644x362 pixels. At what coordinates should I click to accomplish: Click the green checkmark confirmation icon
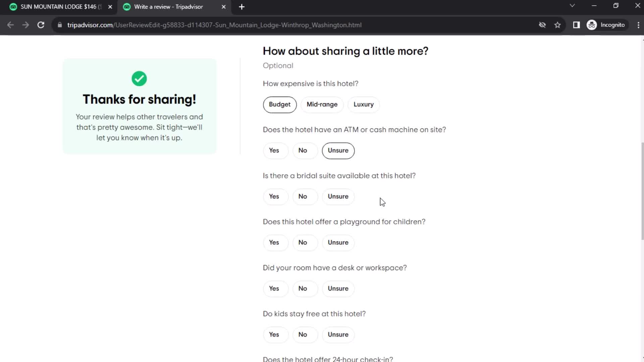click(x=139, y=78)
